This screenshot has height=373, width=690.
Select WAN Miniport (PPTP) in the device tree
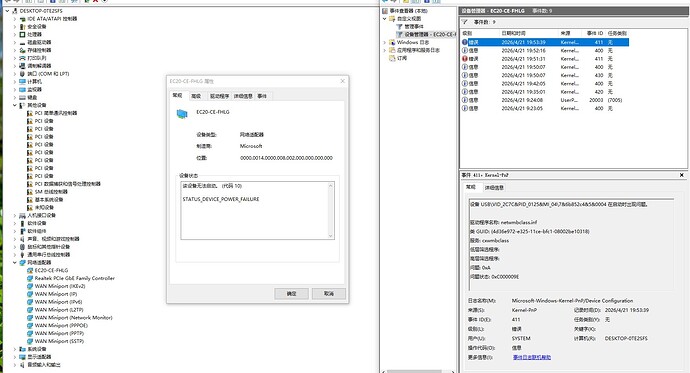(x=59, y=333)
